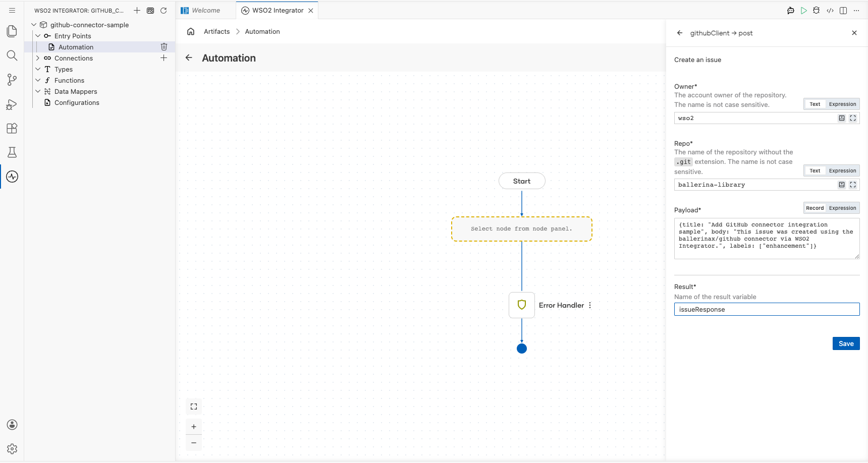
Task: Switch Repo field to Expression mode
Action: pos(843,170)
